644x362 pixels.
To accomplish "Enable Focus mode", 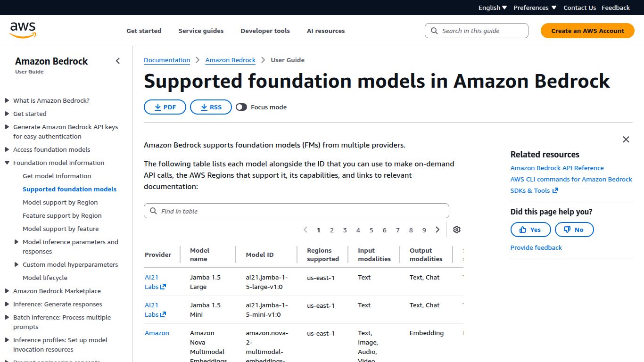I will [x=241, y=107].
